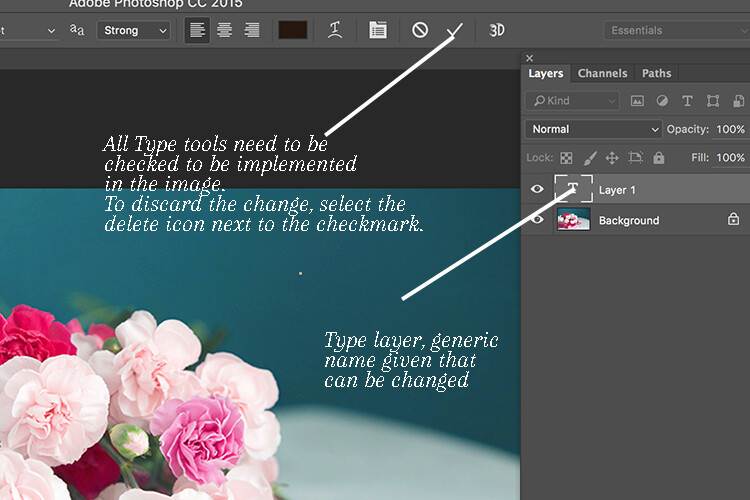Click the anti-aliasing aa icon
The width and height of the screenshot is (750, 500).
pos(77,30)
